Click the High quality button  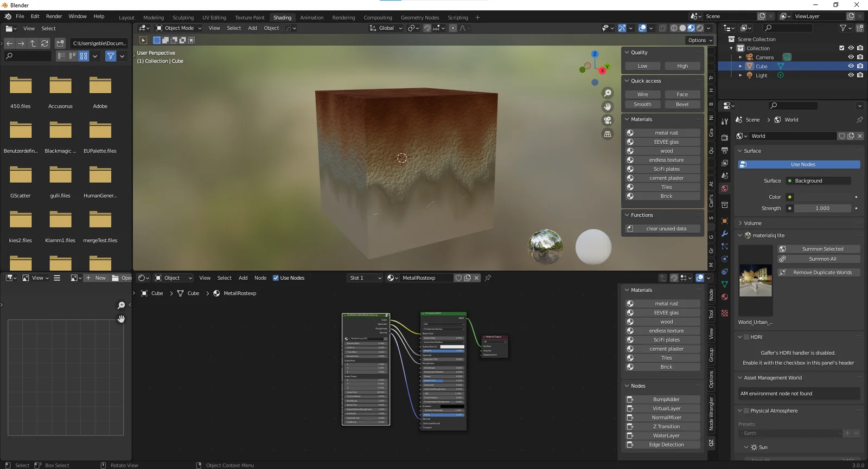[x=682, y=66]
